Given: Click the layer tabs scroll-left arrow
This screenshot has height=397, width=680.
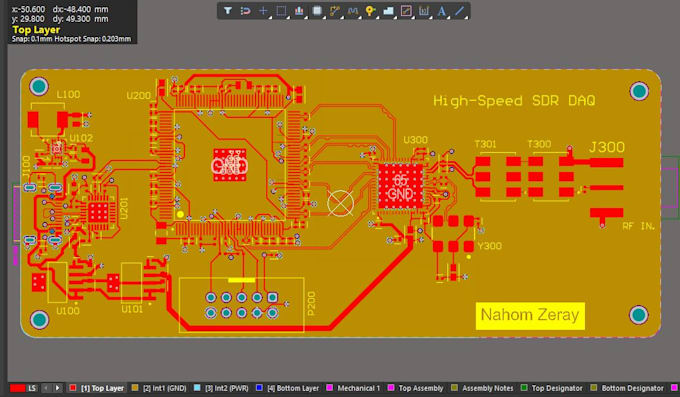Looking at the screenshot, I should 46,388.
